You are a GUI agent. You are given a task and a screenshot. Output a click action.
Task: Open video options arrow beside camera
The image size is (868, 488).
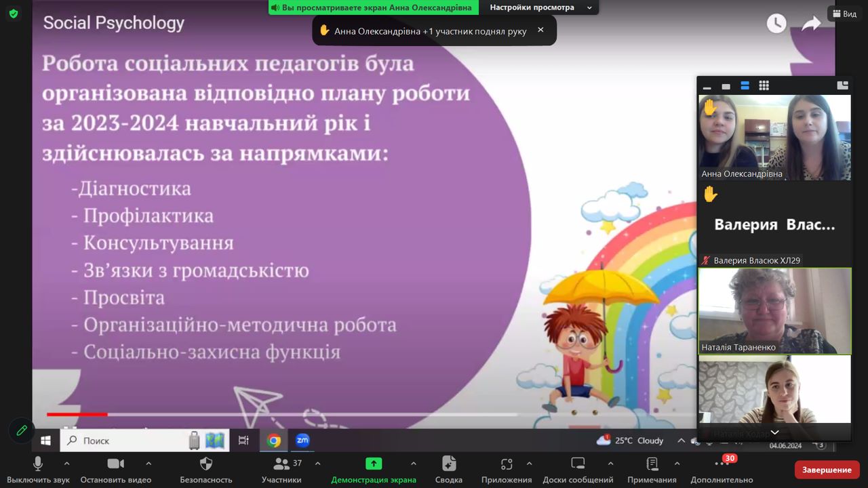149,464
